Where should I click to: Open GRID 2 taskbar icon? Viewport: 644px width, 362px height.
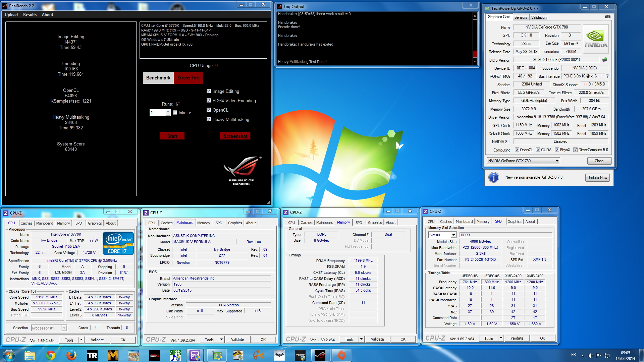[x=155, y=355]
